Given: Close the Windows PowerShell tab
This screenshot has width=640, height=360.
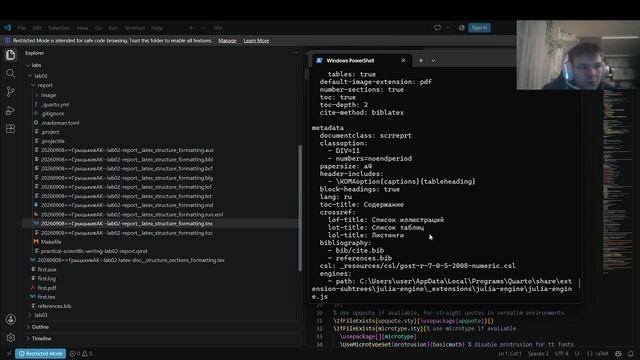Looking at the screenshot, I should (x=403, y=60).
